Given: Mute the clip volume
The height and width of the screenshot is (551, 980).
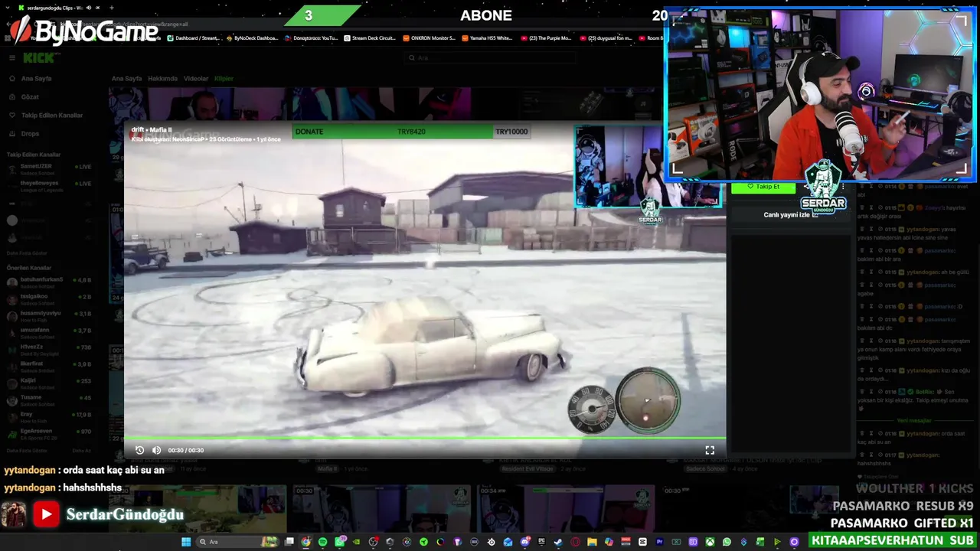Looking at the screenshot, I should pos(156,450).
